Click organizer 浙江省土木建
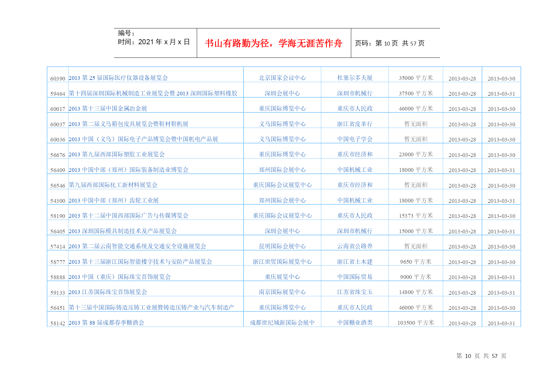554x392 pixels. click(x=355, y=262)
